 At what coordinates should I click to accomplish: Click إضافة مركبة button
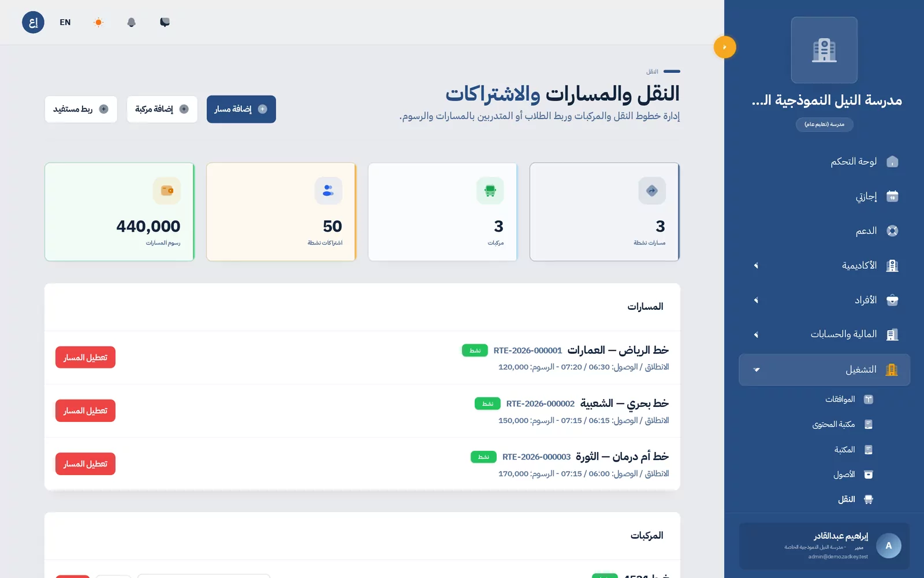pyautogui.click(x=162, y=109)
